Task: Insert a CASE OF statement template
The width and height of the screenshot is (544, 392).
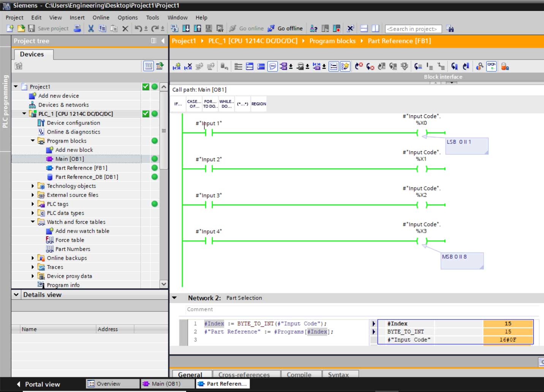Action: coord(194,104)
